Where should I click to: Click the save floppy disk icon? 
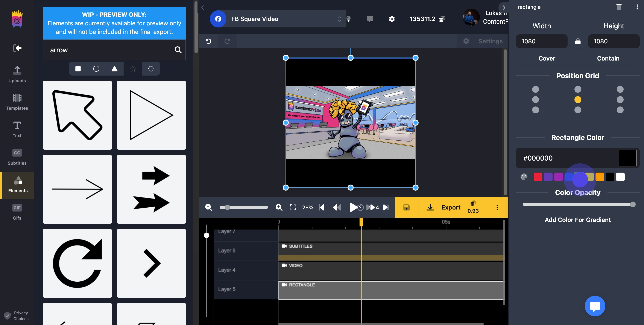coord(406,207)
